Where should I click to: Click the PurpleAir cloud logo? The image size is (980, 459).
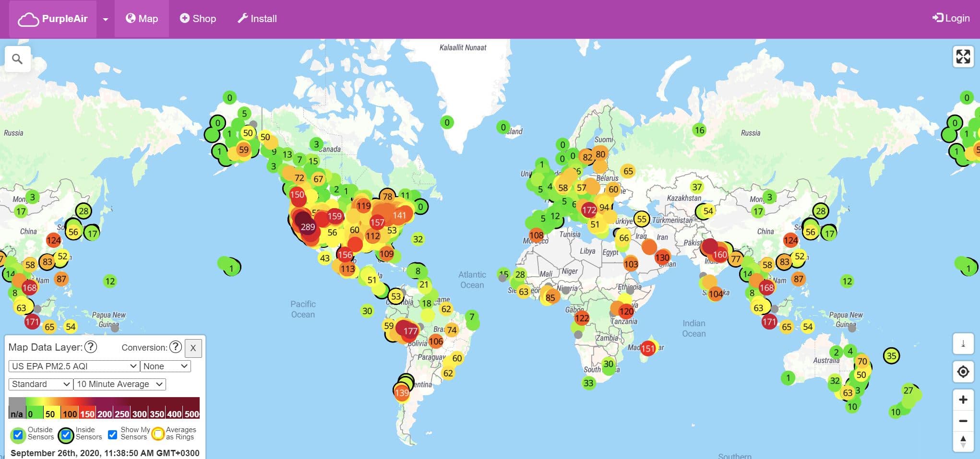click(x=28, y=20)
